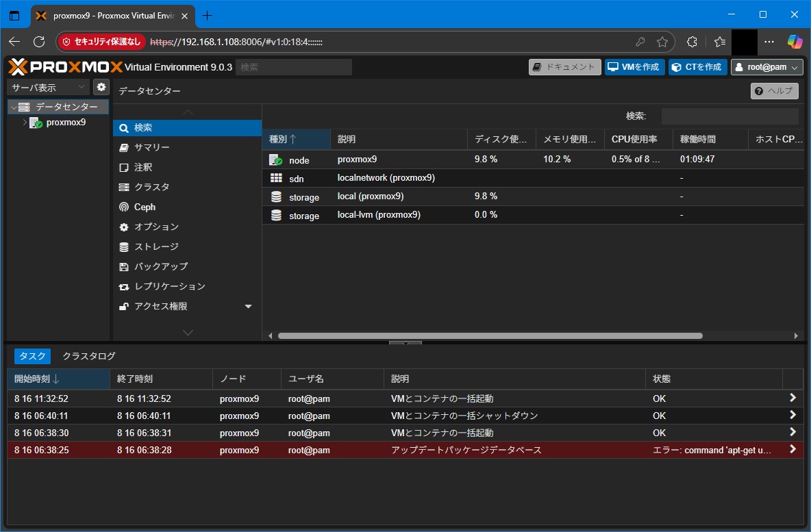
Task: Click the datacenter icon in tree
Action: (24, 107)
